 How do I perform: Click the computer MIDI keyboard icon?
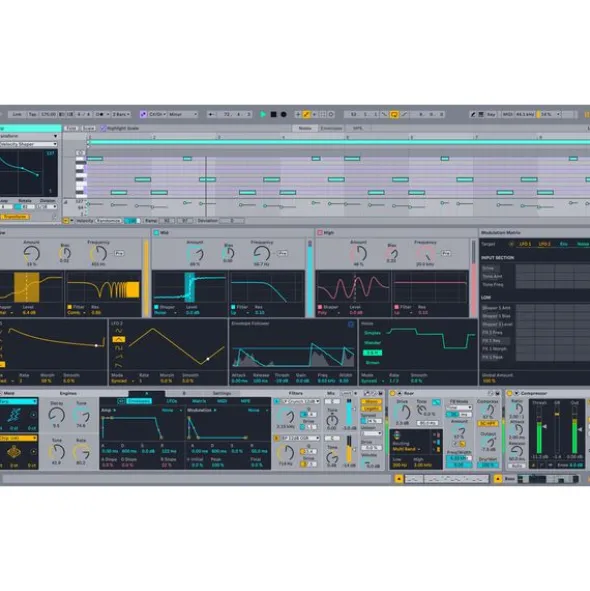click(481, 114)
